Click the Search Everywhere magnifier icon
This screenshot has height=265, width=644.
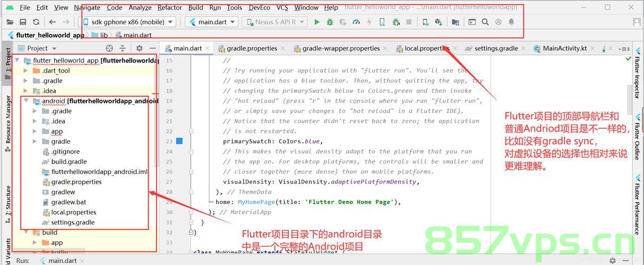(x=485, y=22)
